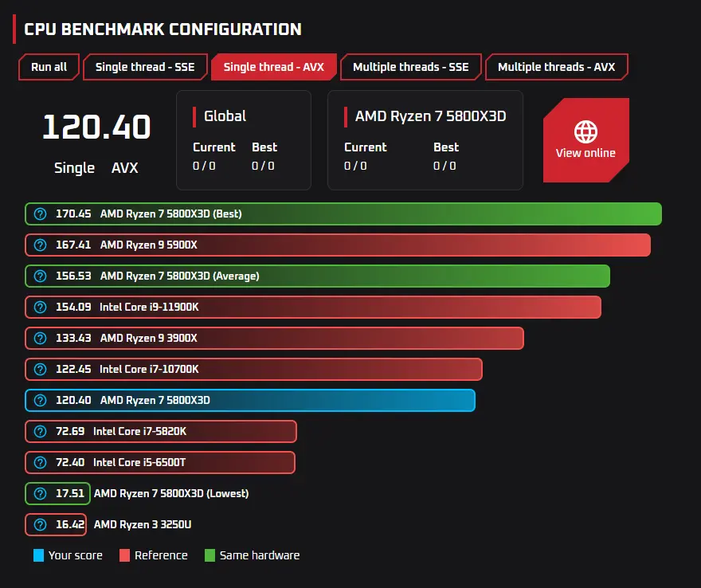This screenshot has height=588, width=701.
Task: Click the AMD Ryzen 3 3250U label
Action: 143,524
